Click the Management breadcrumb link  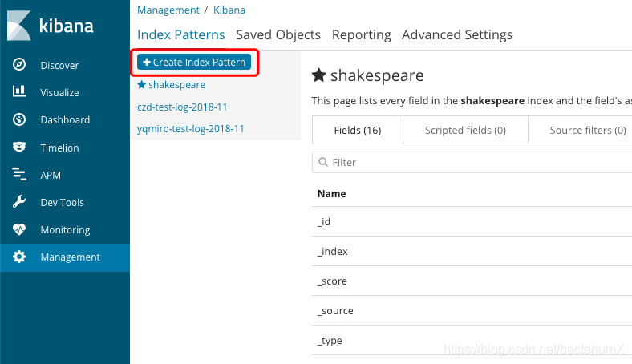click(168, 10)
